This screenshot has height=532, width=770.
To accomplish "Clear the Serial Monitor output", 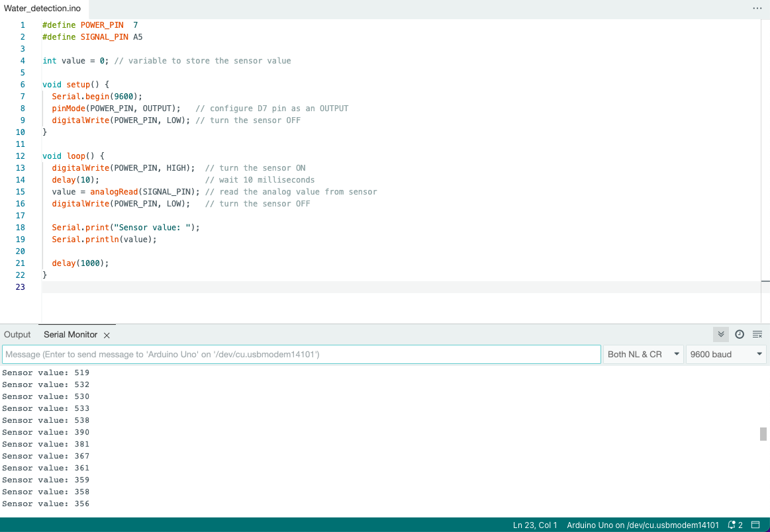I will (757, 334).
